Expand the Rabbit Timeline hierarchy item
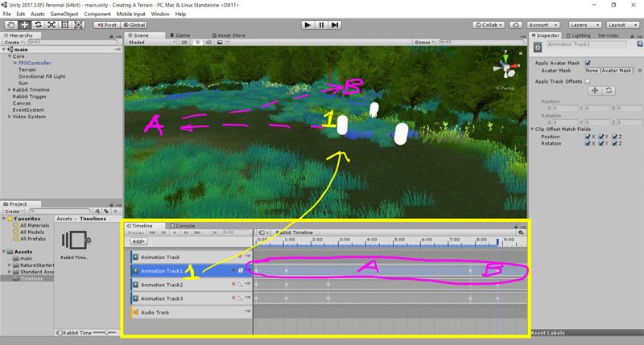This screenshot has width=644, height=345. [9, 88]
